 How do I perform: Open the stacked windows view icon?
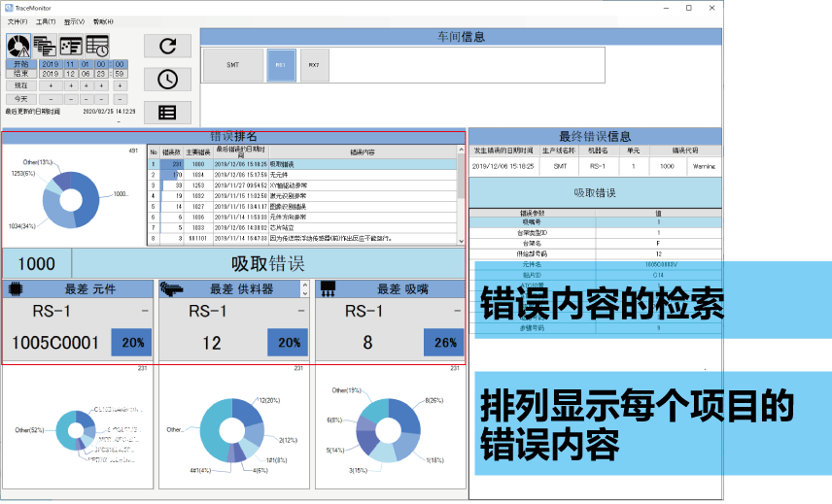coord(45,45)
